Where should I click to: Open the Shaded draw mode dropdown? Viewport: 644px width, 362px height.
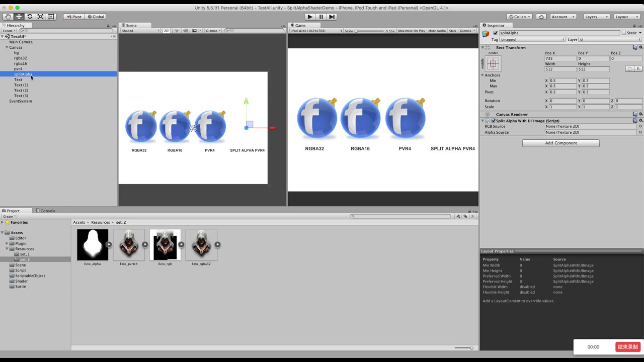[140, 31]
